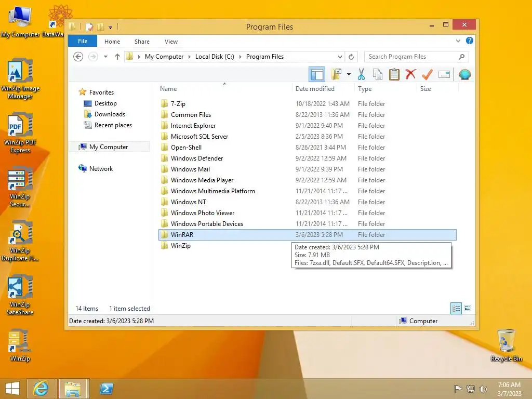Open WinZip Image Manager desktop shortcut

pos(20,79)
